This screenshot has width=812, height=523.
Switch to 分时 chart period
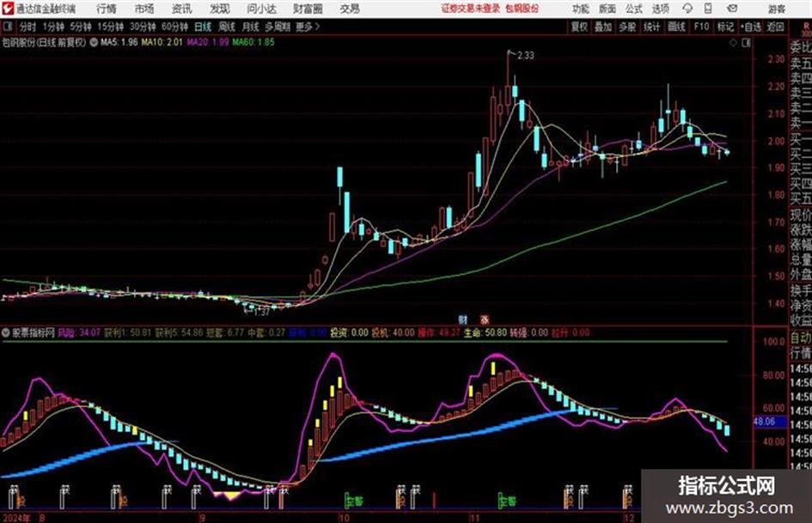28,27
